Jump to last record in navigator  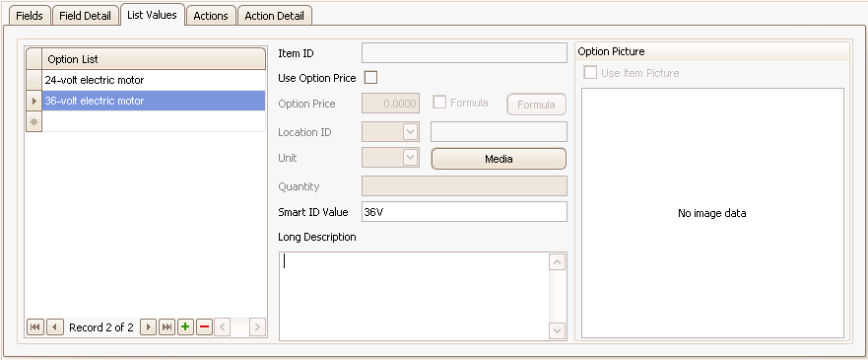click(x=167, y=327)
